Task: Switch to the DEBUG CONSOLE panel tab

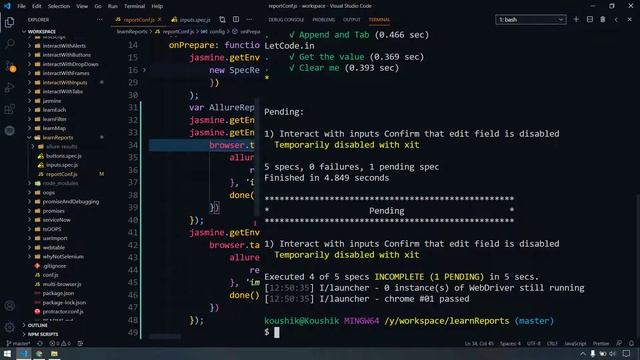Action: [286, 20]
